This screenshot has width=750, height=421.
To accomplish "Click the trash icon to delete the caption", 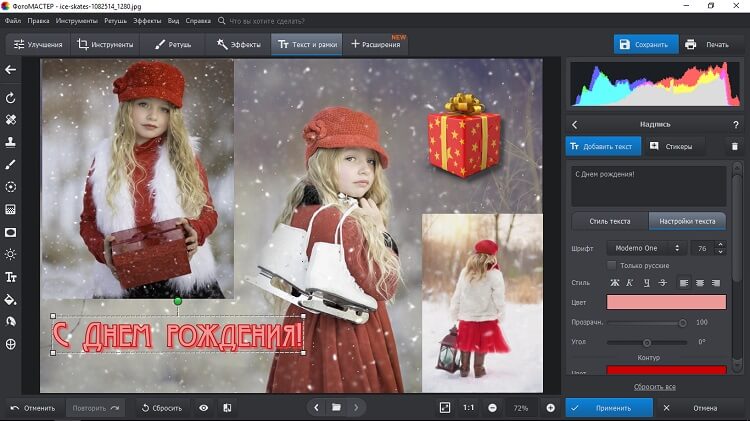I will (x=734, y=146).
